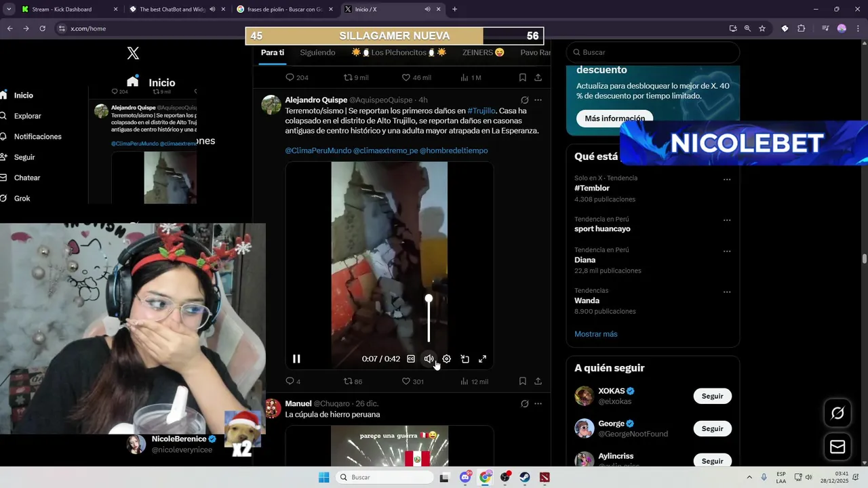View analytics for tweet with 12 mil views
This screenshot has height=488, width=868.
pyautogui.click(x=474, y=382)
